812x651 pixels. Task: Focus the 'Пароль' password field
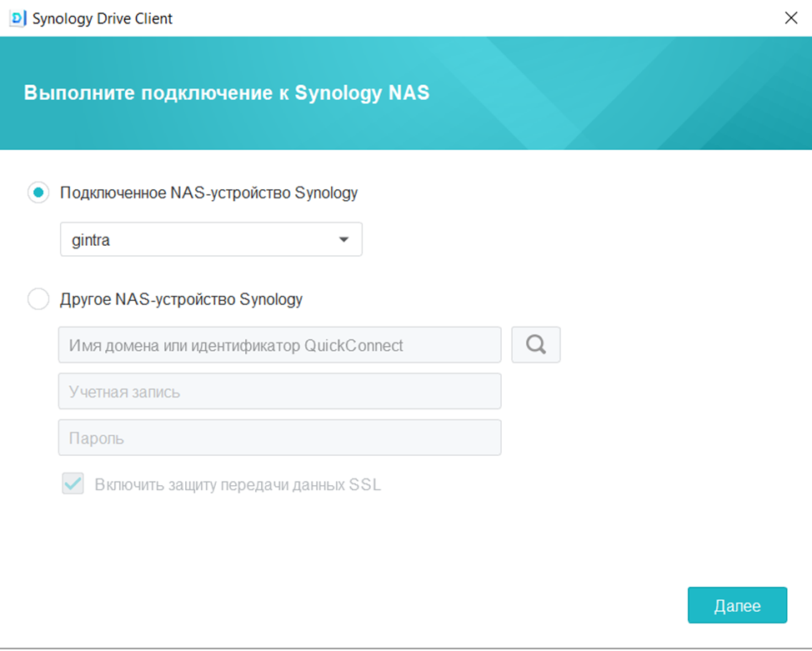(x=279, y=438)
